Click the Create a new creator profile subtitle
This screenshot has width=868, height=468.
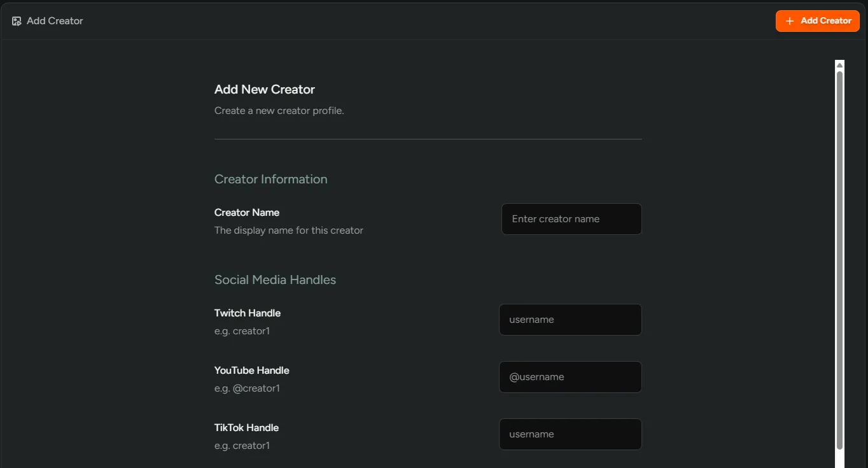pyautogui.click(x=279, y=110)
